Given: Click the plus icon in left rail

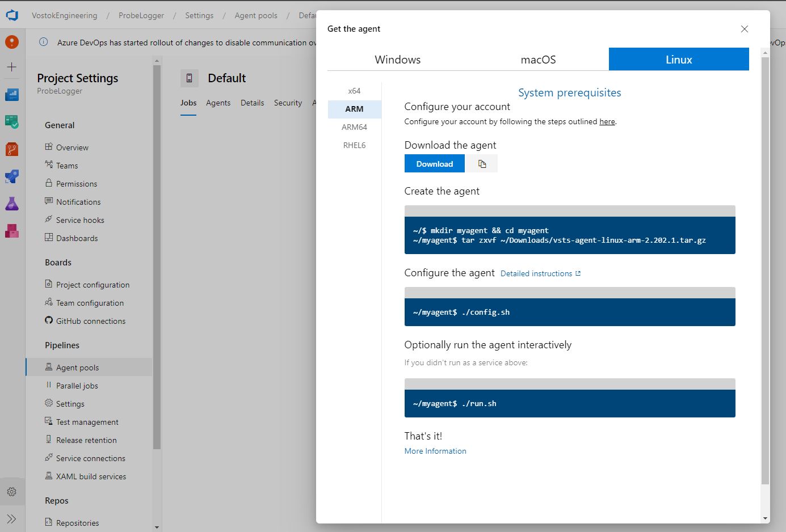Looking at the screenshot, I should 12,67.
